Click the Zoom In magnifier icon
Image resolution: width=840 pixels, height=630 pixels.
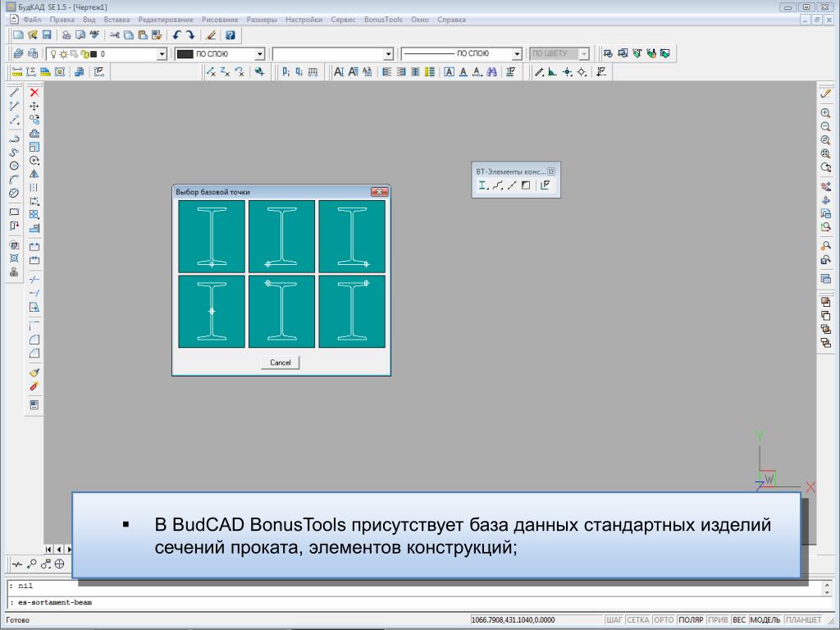tap(825, 113)
